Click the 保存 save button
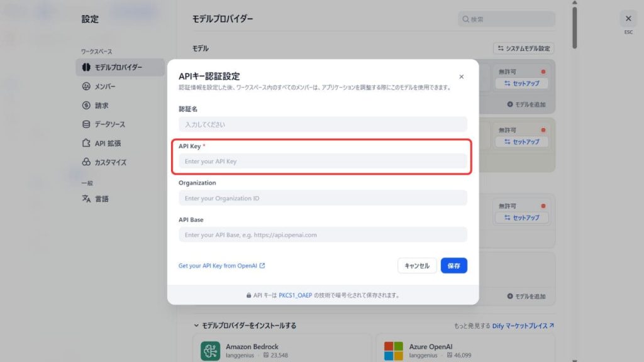The image size is (644, 362). pos(453,266)
